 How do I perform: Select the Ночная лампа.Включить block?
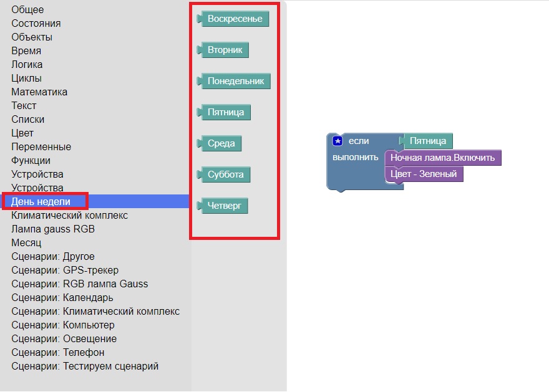[x=443, y=158]
